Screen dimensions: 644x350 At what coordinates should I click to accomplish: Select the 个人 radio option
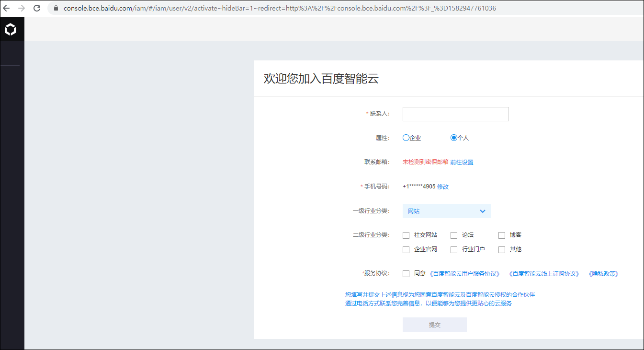454,138
